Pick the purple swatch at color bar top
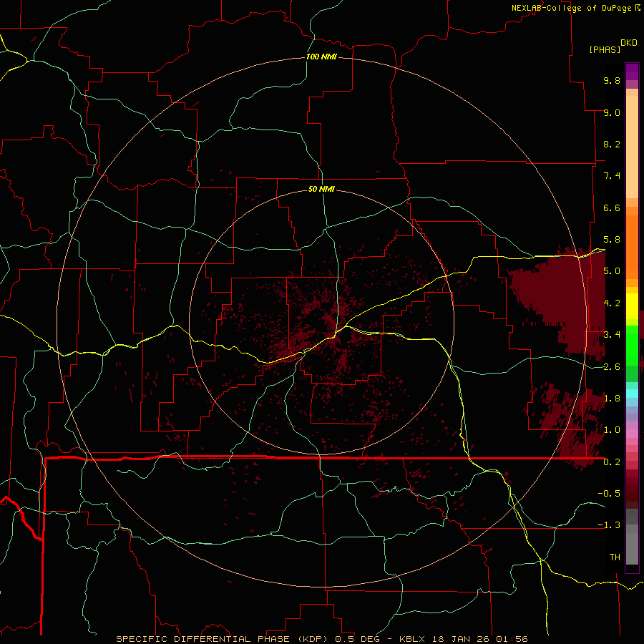The image size is (644, 644). (x=632, y=72)
